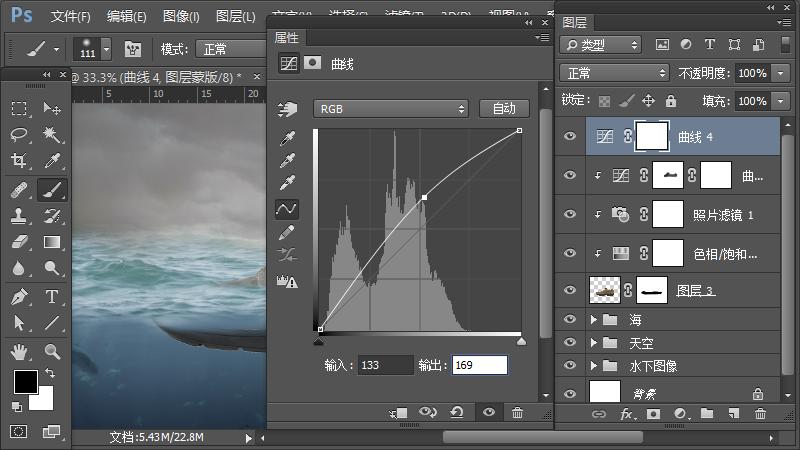Viewport: 800px width, 450px height.
Task: Open the 图像(I) menu
Action: coord(181,16)
